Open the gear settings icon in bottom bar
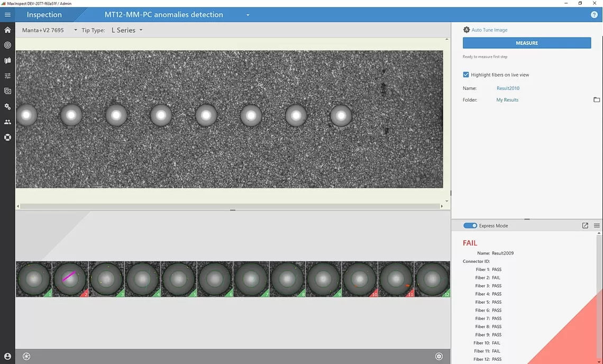Image resolution: width=603 pixels, height=364 pixels. [x=439, y=356]
